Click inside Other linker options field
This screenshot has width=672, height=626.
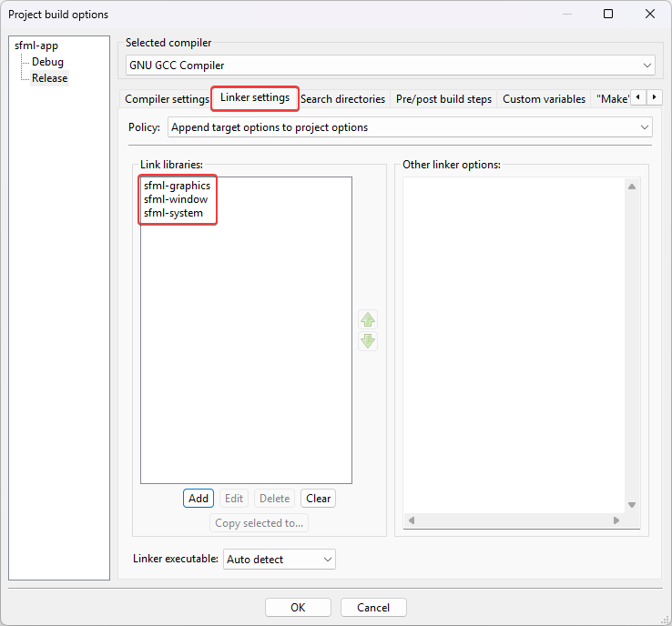(514, 346)
